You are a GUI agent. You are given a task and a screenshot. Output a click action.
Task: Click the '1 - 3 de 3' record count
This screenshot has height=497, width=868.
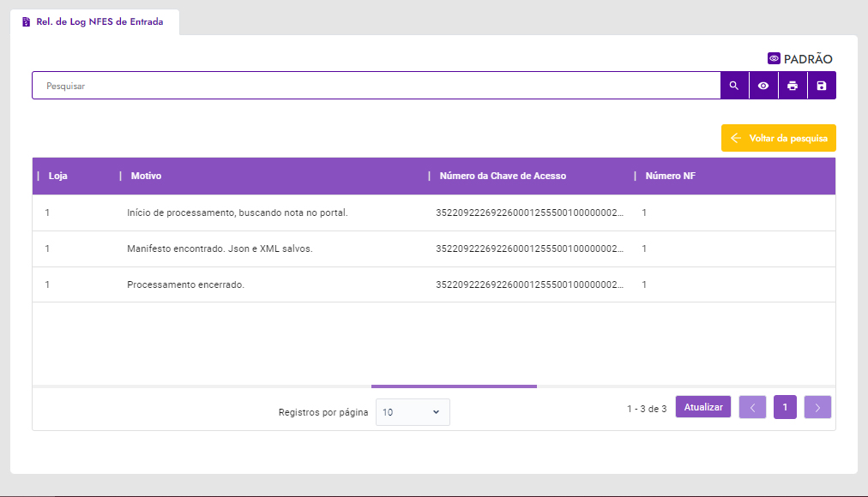(x=647, y=409)
